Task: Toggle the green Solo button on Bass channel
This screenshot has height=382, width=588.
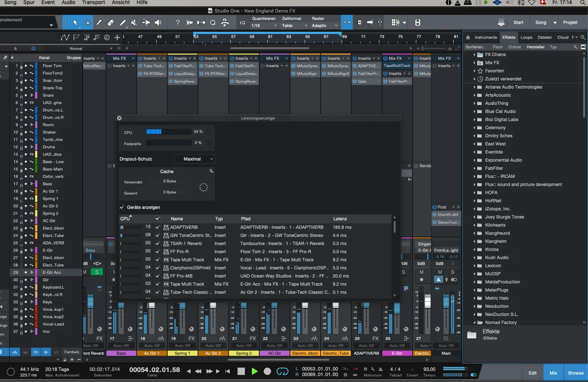Action: tap(97, 272)
